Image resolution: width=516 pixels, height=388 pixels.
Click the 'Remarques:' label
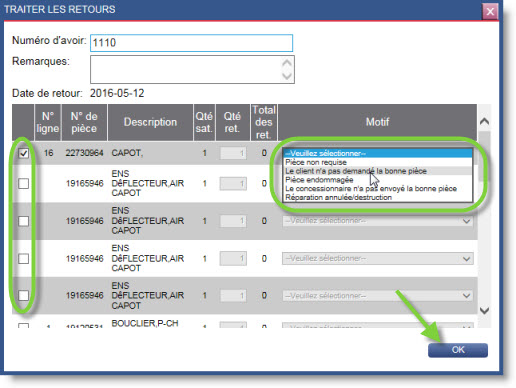[x=41, y=62]
